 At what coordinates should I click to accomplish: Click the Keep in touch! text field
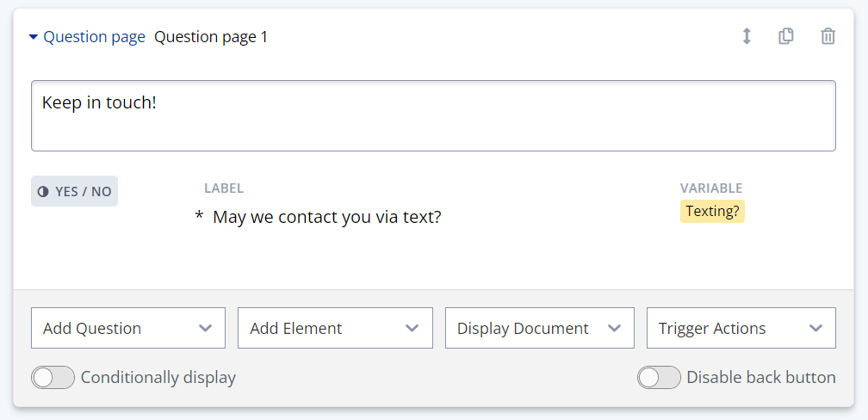pyautogui.click(x=433, y=115)
